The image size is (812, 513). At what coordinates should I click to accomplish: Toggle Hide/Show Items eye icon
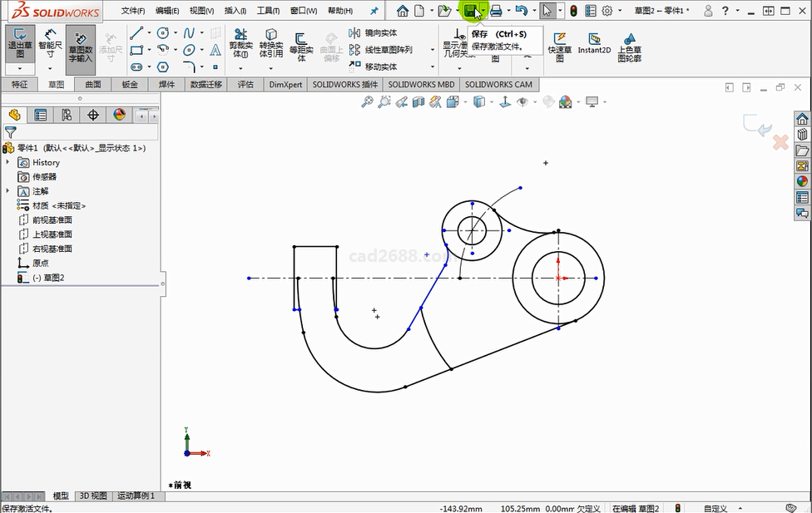pos(522,101)
